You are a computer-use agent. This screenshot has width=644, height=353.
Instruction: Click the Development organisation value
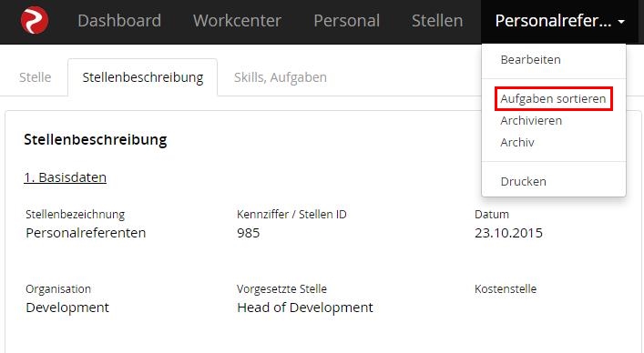[67, 308]
